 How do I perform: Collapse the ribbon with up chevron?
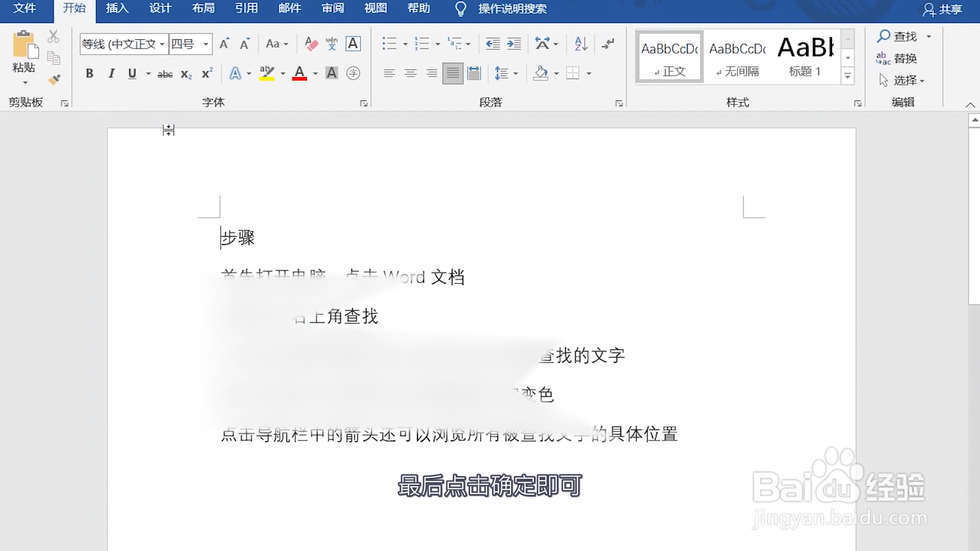(x=970, y=105)
